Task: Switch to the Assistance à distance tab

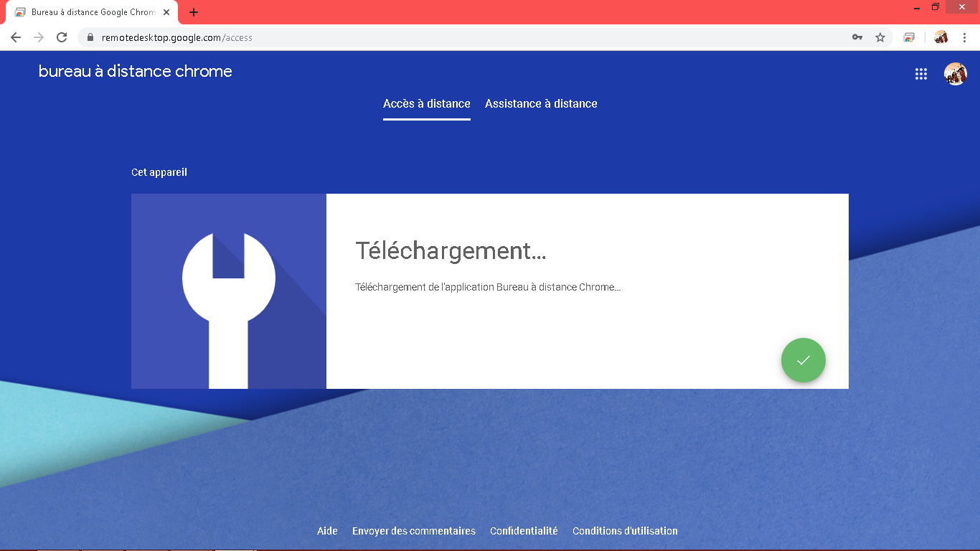Action: coord(541,104)
